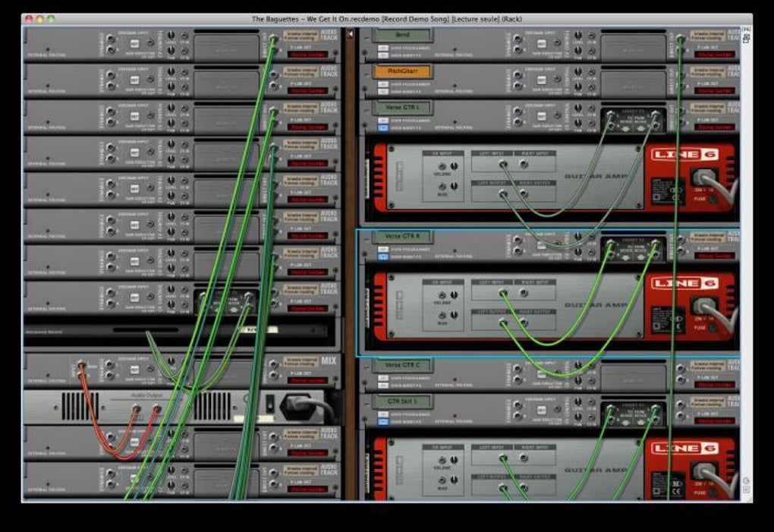Click the Right Output jack on Verse GTR L amp

(524, 194)
